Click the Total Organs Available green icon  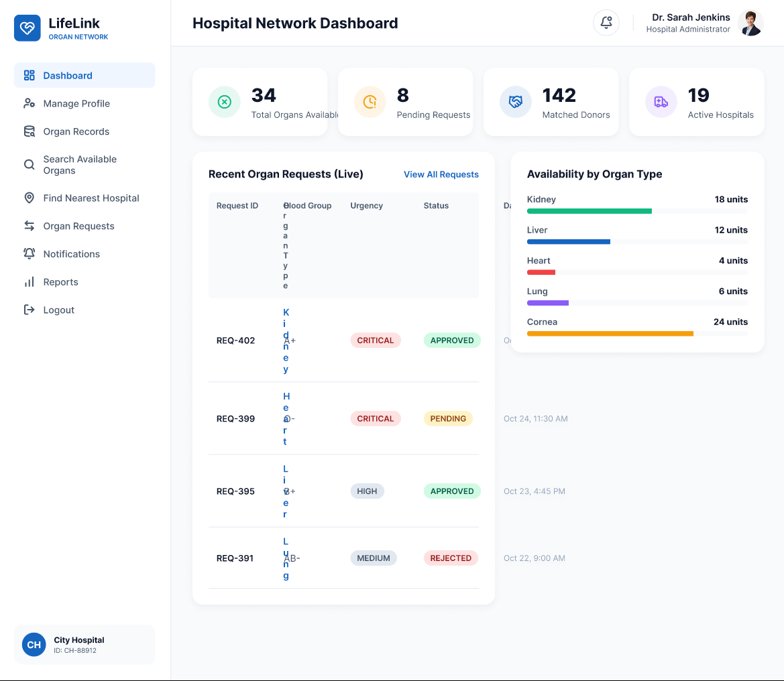pos(225,102)
